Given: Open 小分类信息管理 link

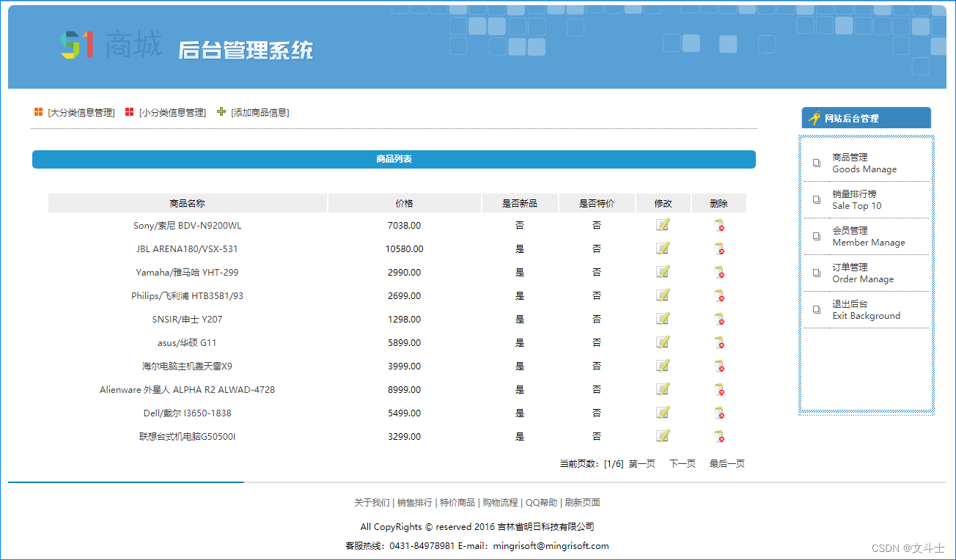Looking at the screenshot, I should (x=172, y=113).
